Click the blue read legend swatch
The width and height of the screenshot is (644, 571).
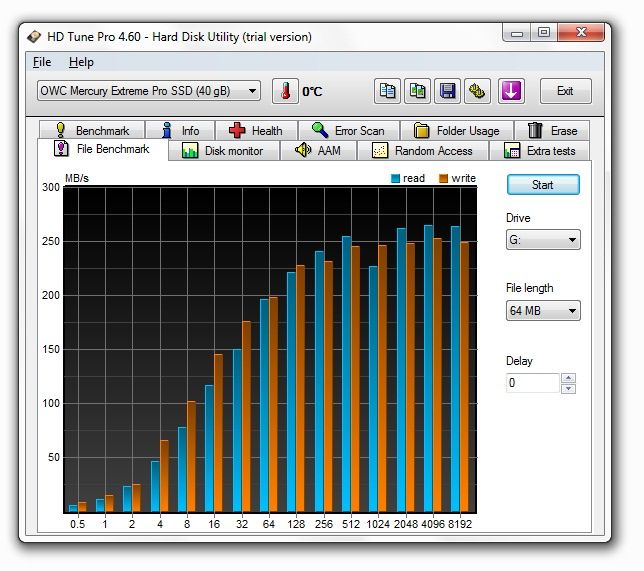click(396, 178)
